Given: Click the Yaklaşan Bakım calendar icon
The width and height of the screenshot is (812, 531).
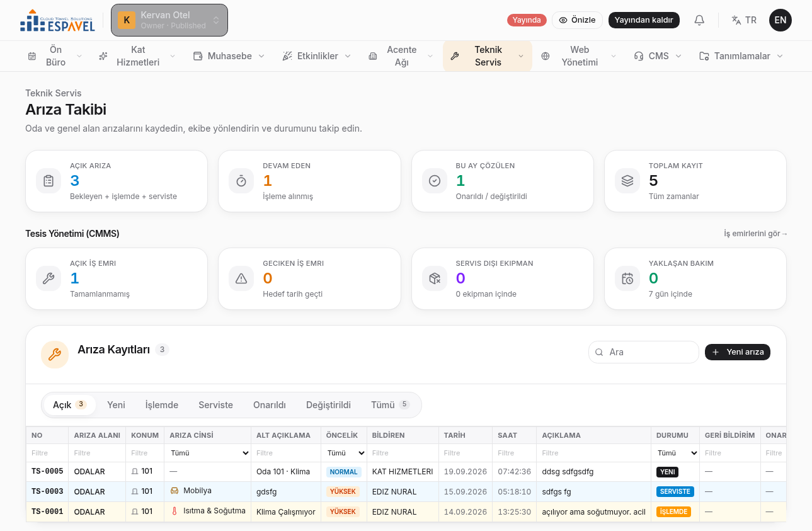Looking at the screenshot, I should coord(627,278).
